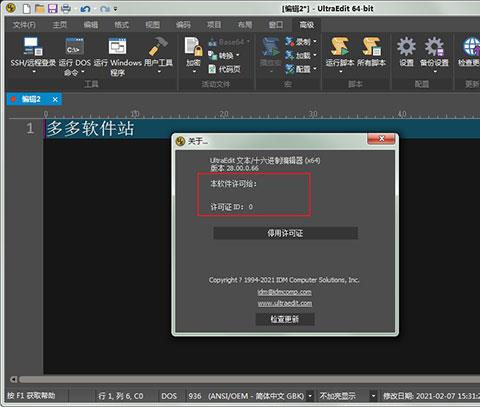This screenshot has width=480, height=407.
Task: Create a new file from quick toolbar
Action: coord(26,8)
